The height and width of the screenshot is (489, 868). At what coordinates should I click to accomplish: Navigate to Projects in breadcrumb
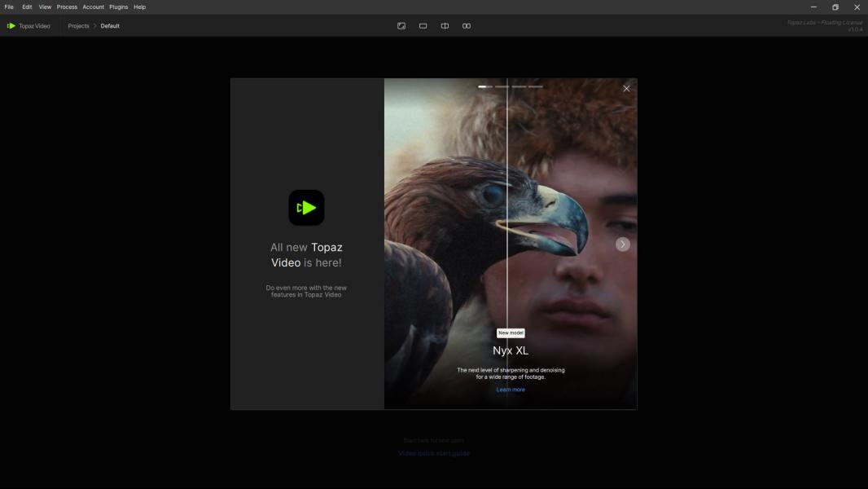point(78,26)
